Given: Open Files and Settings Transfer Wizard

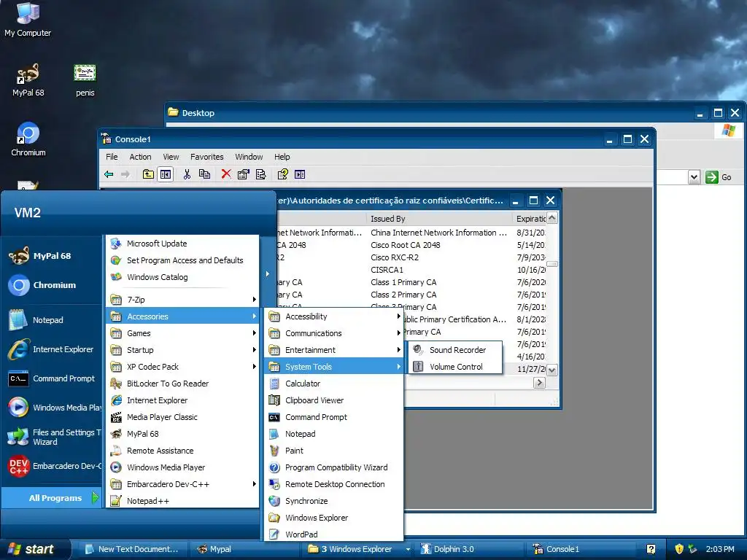Looking at the screenshot, I should point(52,437).
